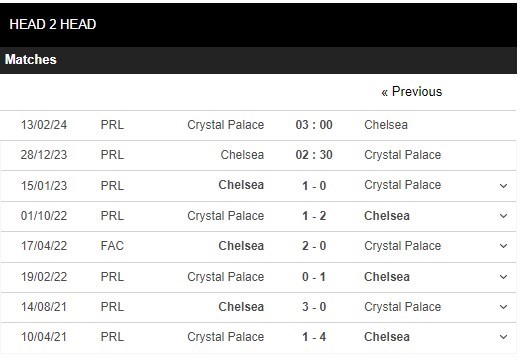Image resolution: width=524 pixels, height=363 pixels.
Task: Open bold Chelsea winner in 14/08/21 row
Action: pyautogui.click(x=241, y=307)
